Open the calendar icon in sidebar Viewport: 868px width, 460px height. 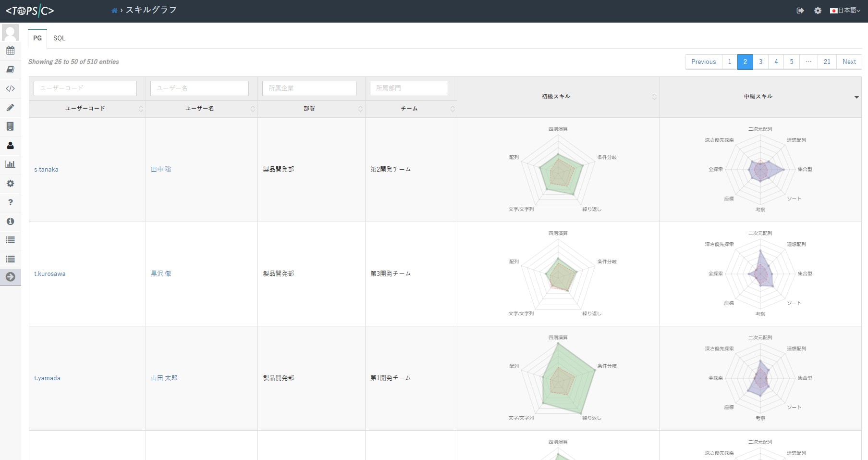coord(10,50)
